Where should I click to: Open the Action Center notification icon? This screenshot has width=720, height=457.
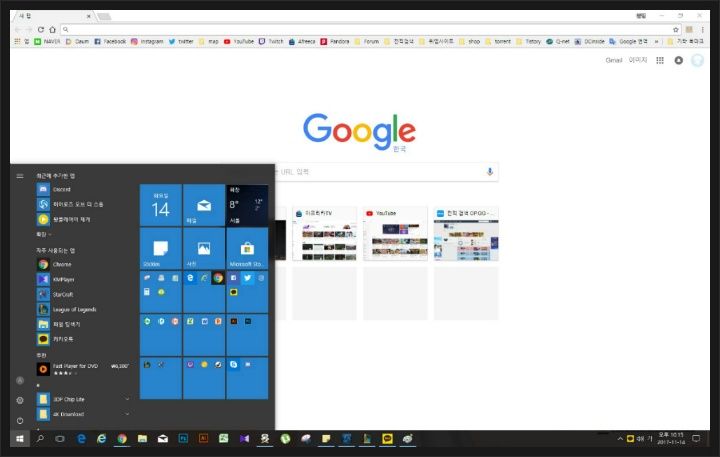tap(696, 439)
